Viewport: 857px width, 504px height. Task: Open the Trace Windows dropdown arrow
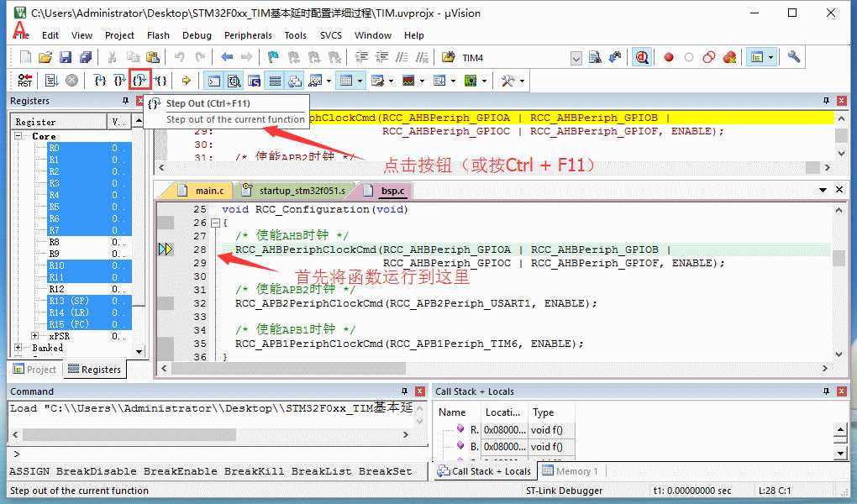453,81
